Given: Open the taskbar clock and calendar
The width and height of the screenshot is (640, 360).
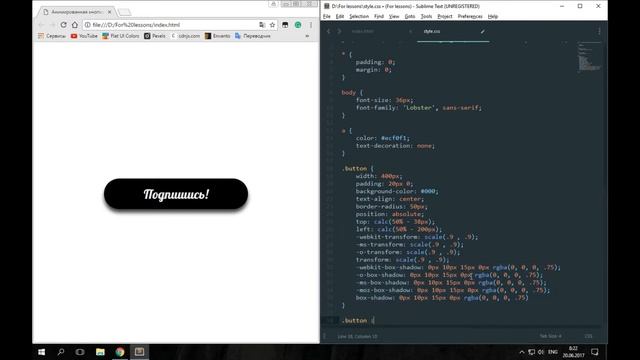Looking at the screenshot, I should [573, 352].
